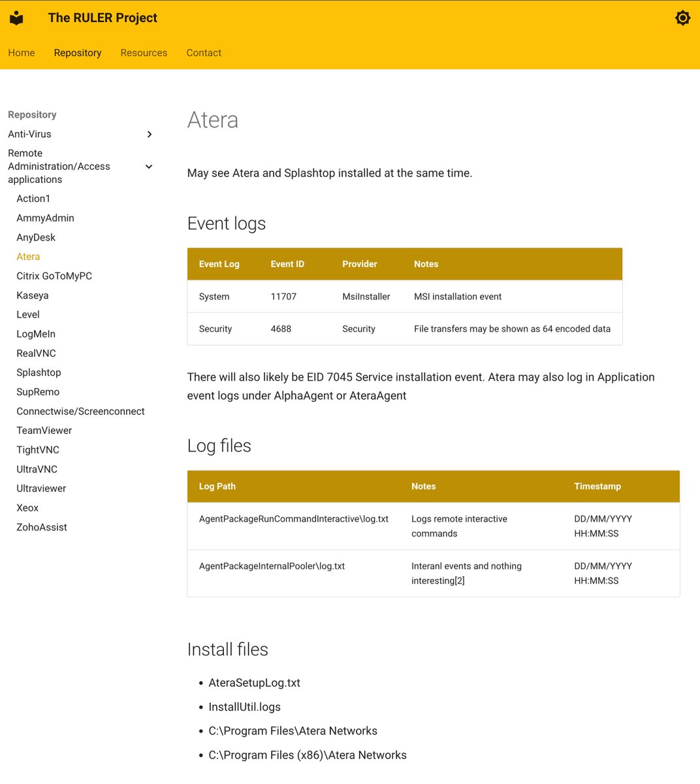Click the Timestamp column header

click(597, 487)
